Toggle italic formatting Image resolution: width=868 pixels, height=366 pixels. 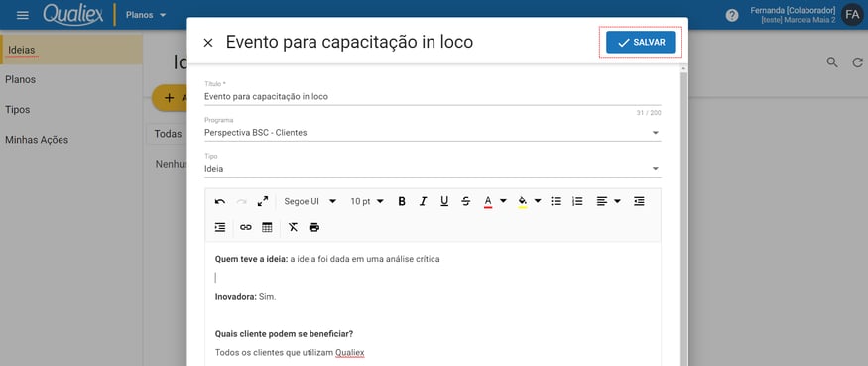coord(423,201)
